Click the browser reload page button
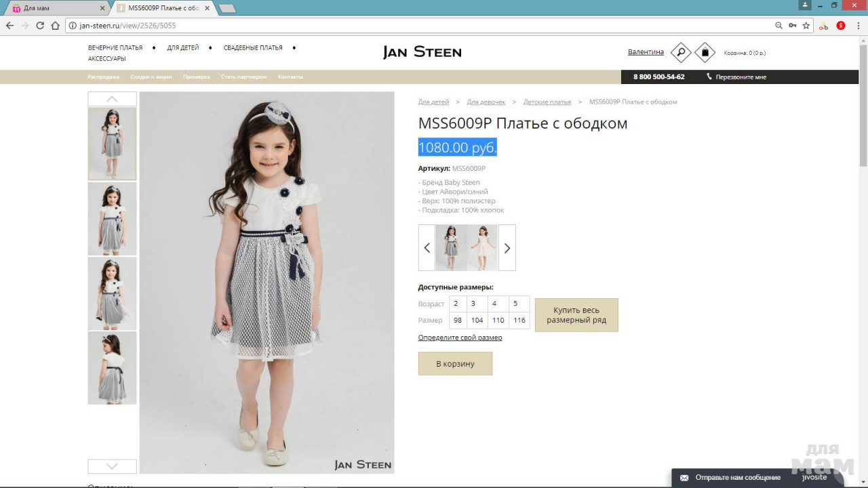Viewport: 868px width, 488px height. point(40,26)
